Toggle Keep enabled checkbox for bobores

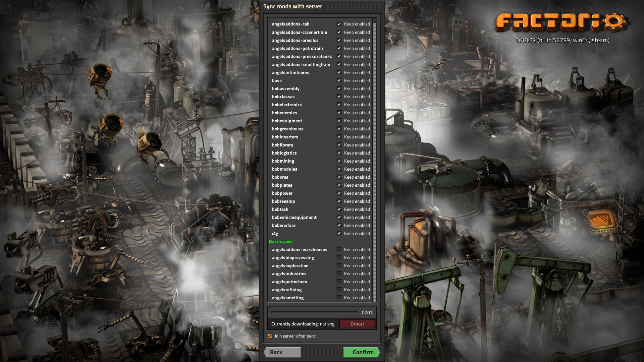pos(339,177)
